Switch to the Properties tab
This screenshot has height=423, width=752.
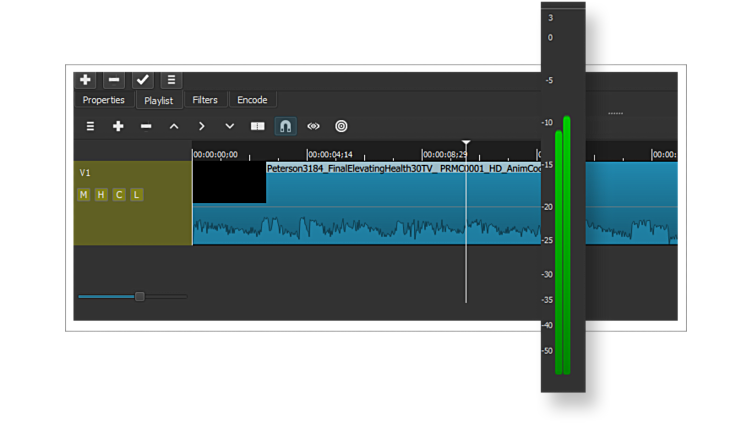pos(103,100)
